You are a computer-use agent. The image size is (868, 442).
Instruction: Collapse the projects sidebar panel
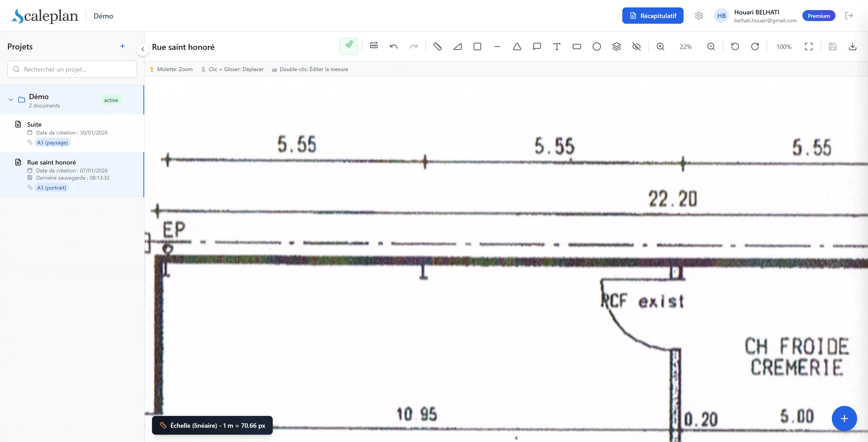tap(143, 49)
